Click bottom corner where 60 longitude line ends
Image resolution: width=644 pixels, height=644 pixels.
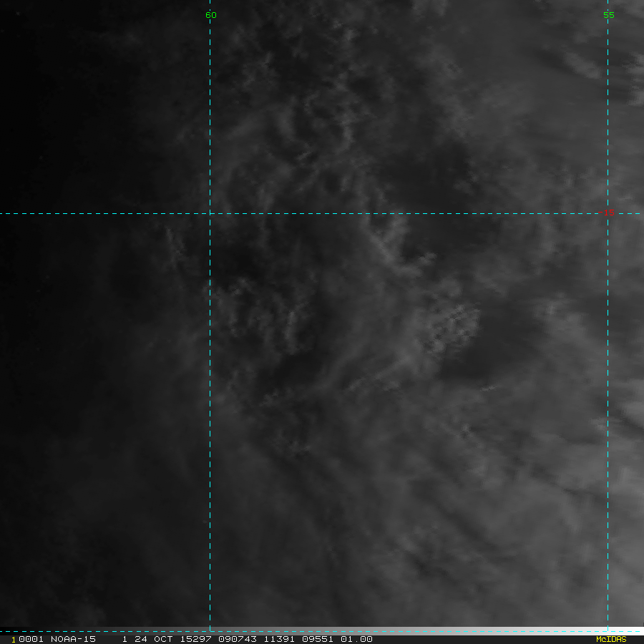pyautogui.click(x=210, y=631)
